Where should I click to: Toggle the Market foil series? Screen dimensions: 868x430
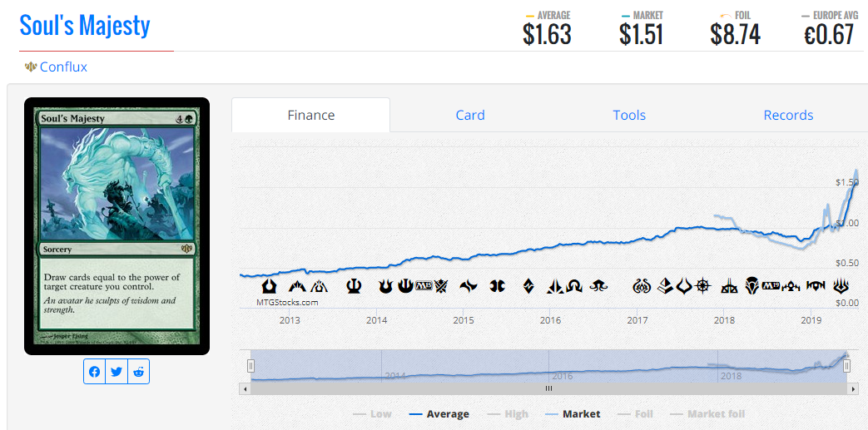(707, 413)
